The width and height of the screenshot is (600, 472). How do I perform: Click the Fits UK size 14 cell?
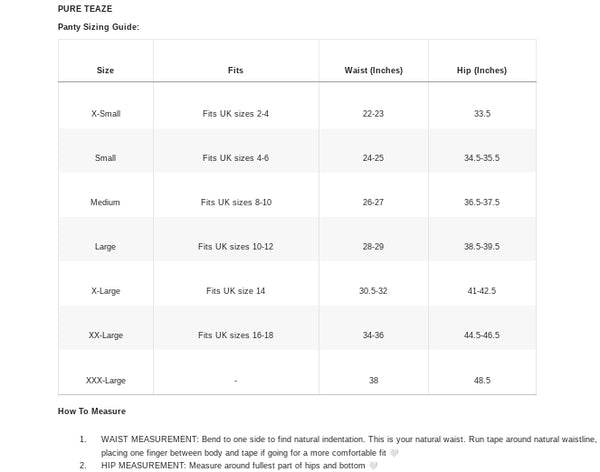pyautogui.click(x=235, y=291)
